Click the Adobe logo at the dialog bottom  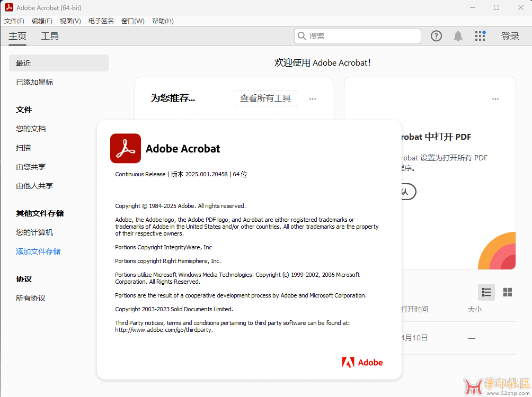click(x=362, y=363)
